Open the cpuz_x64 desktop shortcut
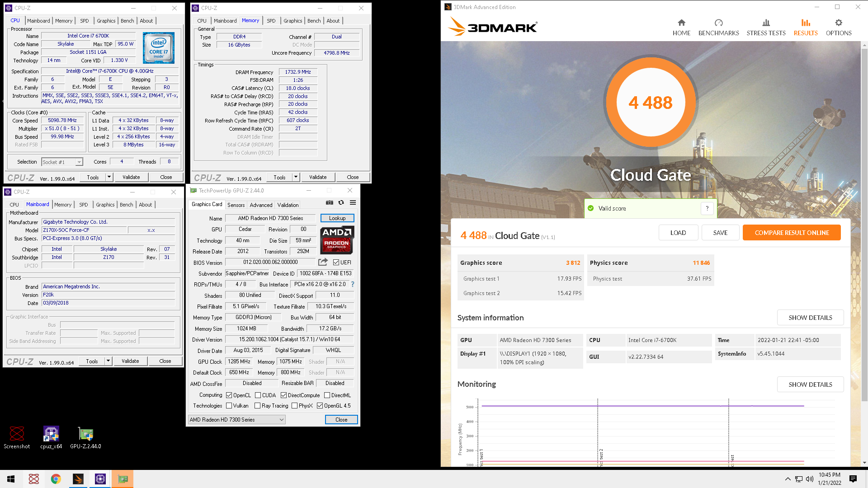The height and width of the screenshot is (488, 868). coord(51,437)
